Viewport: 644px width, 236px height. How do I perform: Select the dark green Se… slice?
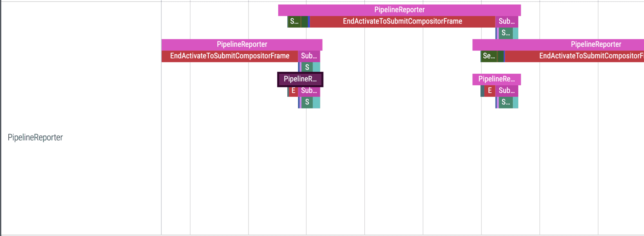489,56
